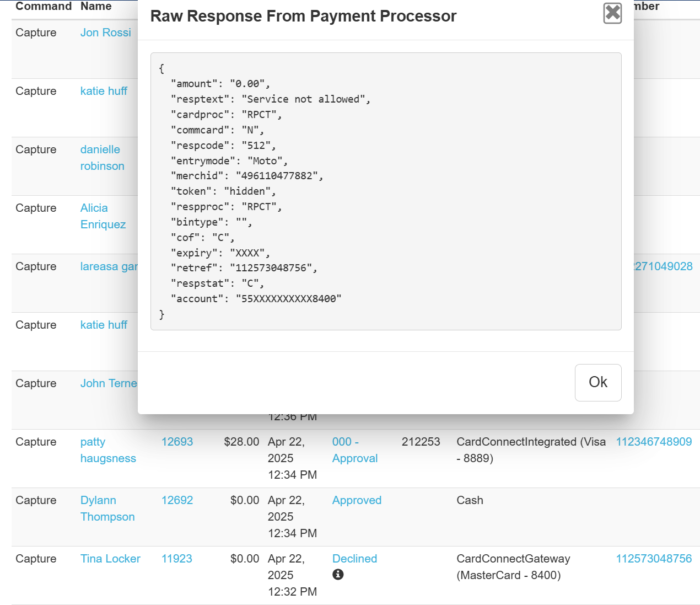
Task: Open order number 12692
Action: click(x=177, y=500)
